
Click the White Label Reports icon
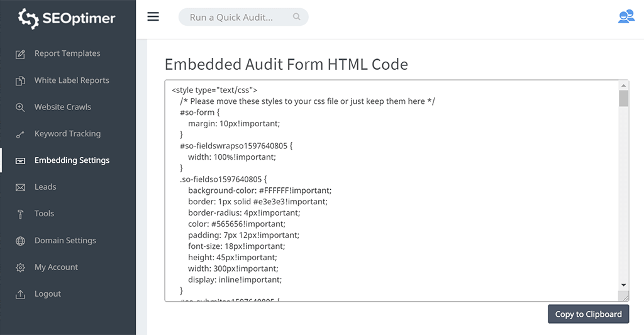point(21,80)
